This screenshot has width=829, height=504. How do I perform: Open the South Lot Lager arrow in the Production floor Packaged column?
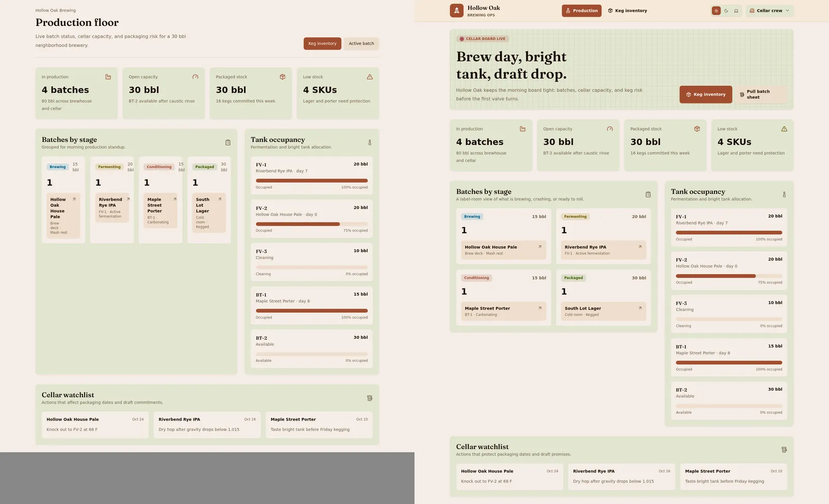[220, 199]
